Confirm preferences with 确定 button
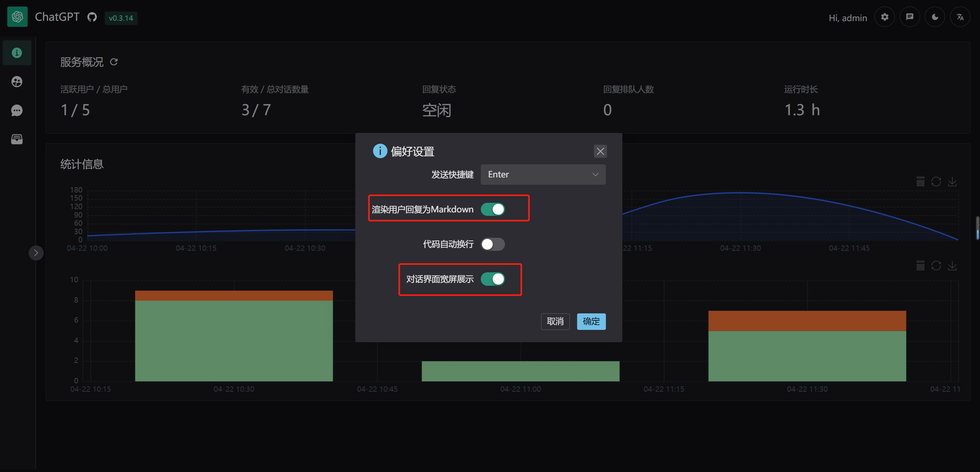 [591, 321]
